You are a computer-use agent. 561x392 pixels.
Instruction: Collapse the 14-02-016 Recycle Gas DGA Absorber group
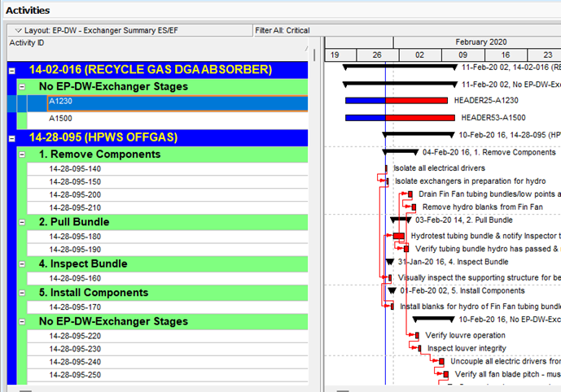point(11,70)
